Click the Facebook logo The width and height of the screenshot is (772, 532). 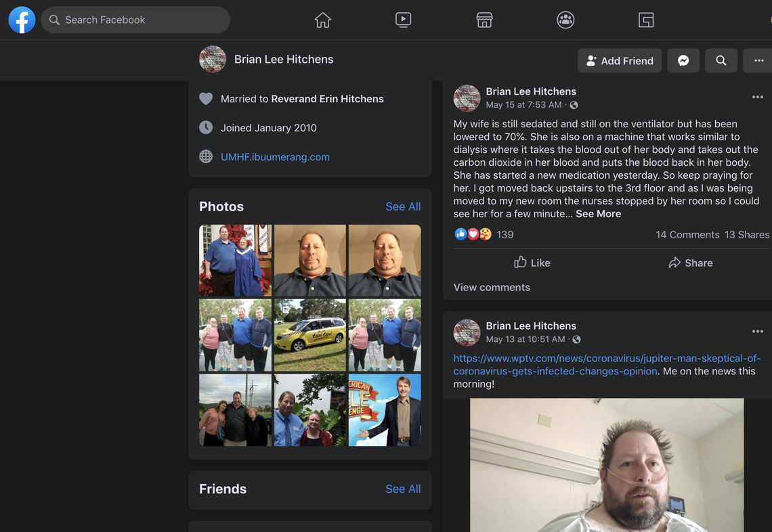22,20
